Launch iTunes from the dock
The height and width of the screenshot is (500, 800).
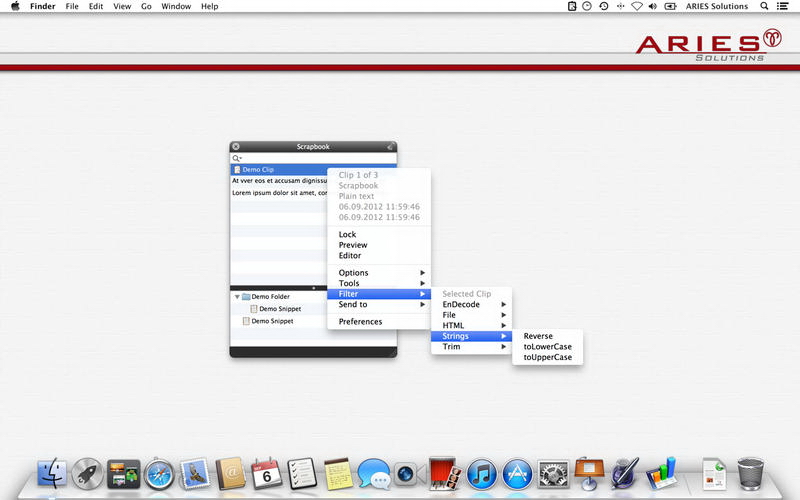482,472
